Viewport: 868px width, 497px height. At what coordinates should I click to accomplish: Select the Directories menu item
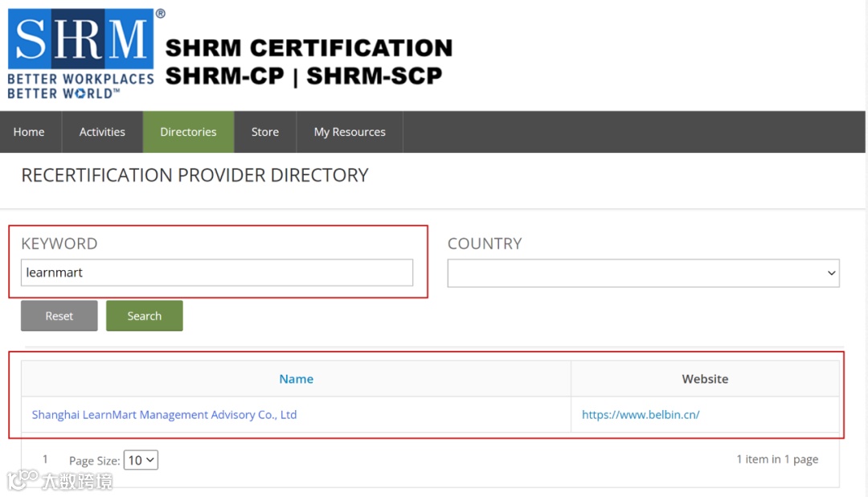[x=188, y=132]
